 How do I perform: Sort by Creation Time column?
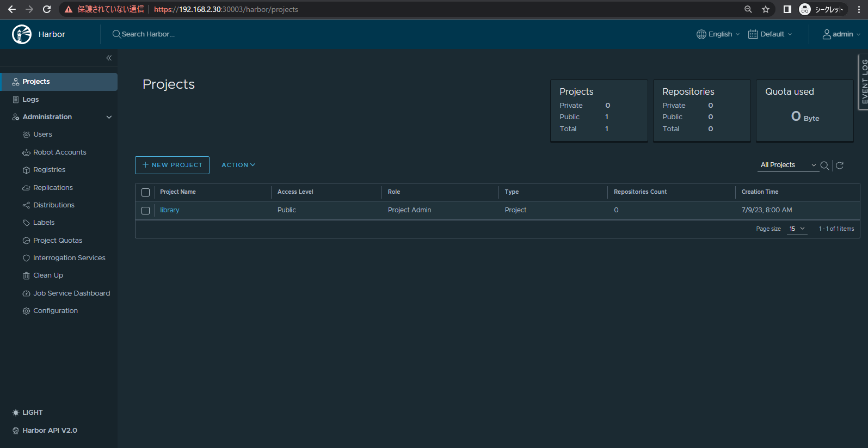coord(760,192)
